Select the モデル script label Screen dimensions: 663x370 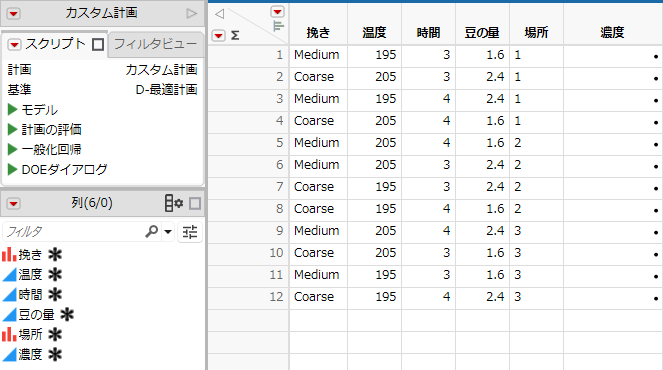tap(39, 110)
